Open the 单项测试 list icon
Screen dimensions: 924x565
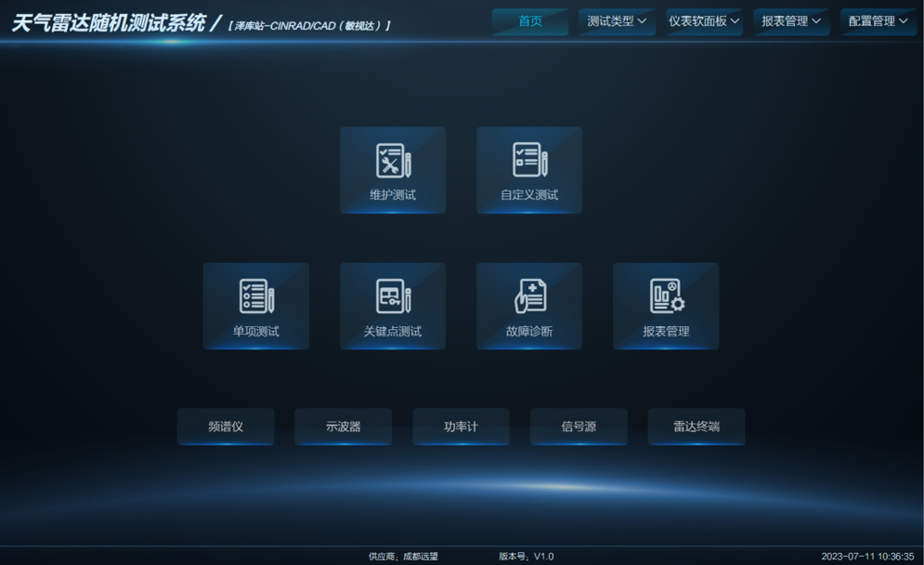[x=256, y=296]
